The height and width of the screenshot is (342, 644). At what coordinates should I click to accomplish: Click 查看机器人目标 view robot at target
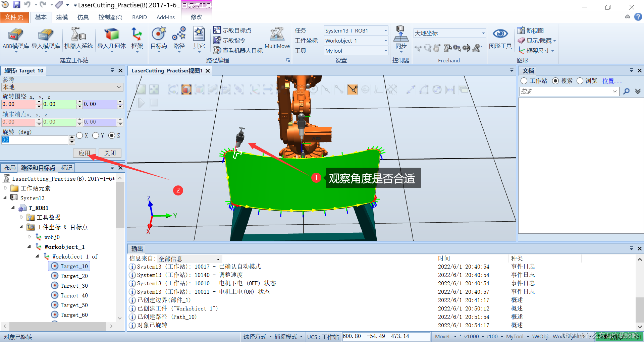tap(238, 51)
